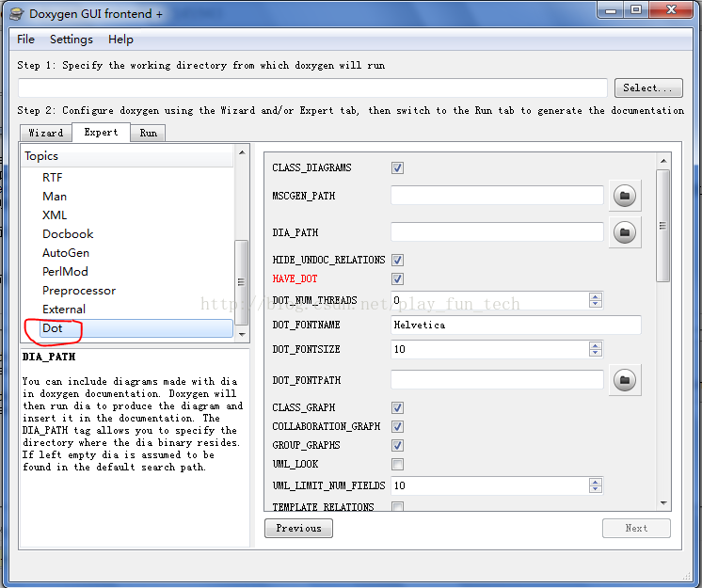Click the Topics list header

pyautogui.click(x=127, y=156)
